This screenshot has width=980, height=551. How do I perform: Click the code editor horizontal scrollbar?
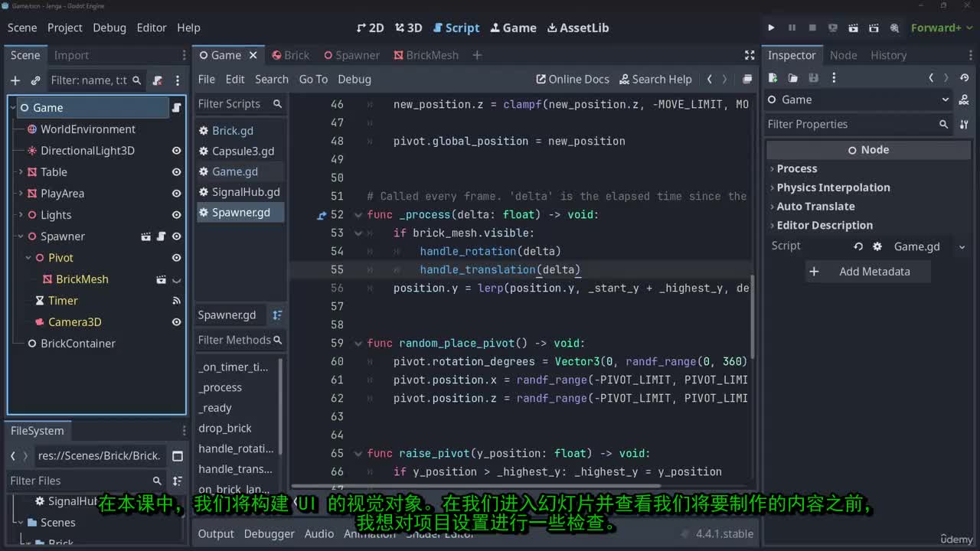click(x=475, y=485)
